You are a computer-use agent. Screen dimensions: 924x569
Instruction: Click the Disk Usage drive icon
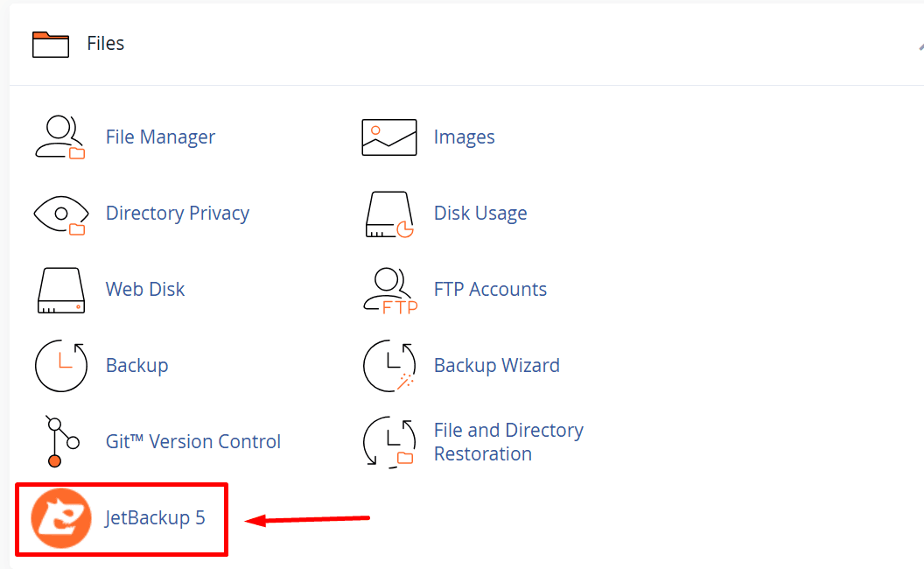point(388,213)
